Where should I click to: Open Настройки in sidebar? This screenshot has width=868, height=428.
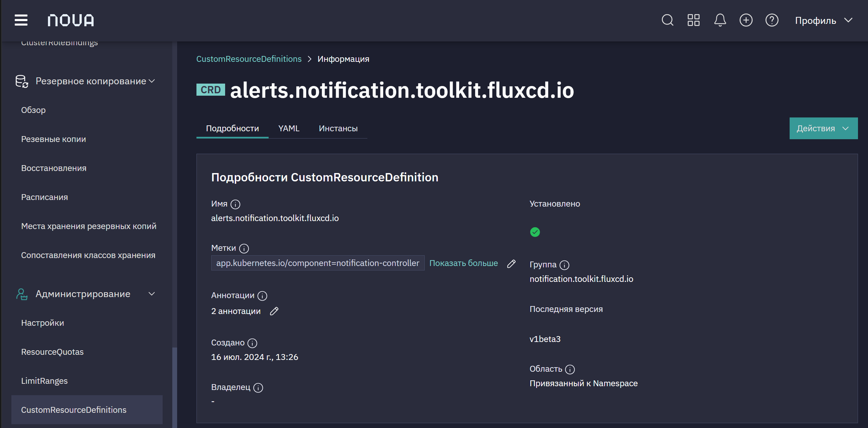(42, 323)
